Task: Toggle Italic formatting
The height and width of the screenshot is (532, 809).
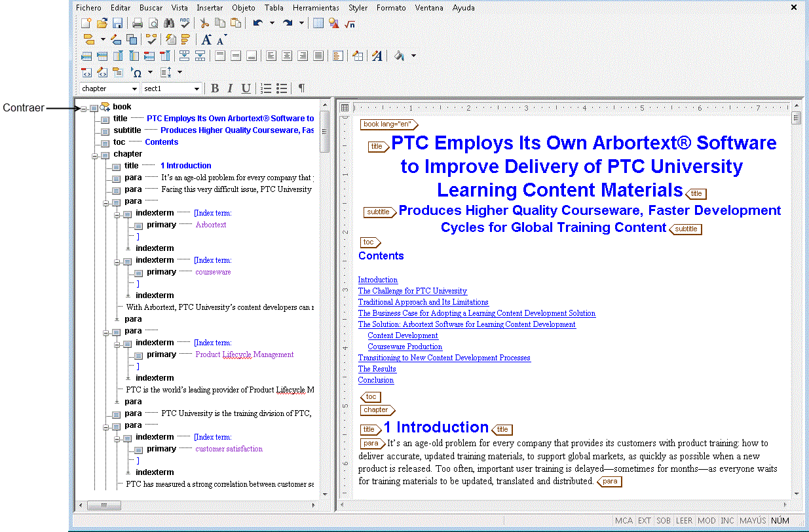Action: (x=230, y=88)
